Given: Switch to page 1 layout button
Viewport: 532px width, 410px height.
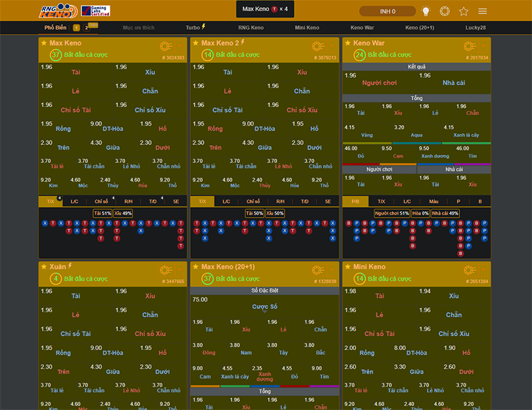Looking at the screenshot, I should coord(76,28).
